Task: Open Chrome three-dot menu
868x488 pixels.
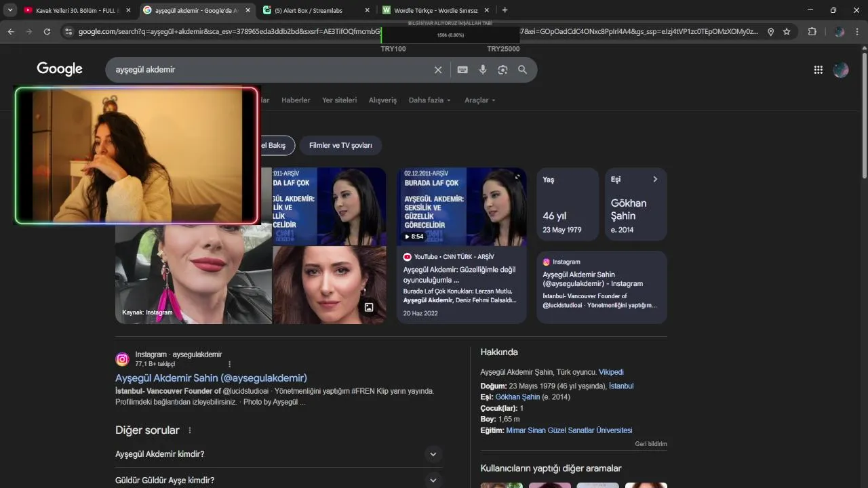Action: (858, 32)
